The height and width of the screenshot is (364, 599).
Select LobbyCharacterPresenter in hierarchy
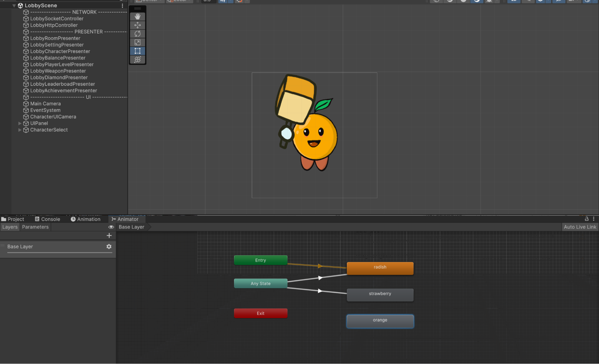tap(60, 52)
